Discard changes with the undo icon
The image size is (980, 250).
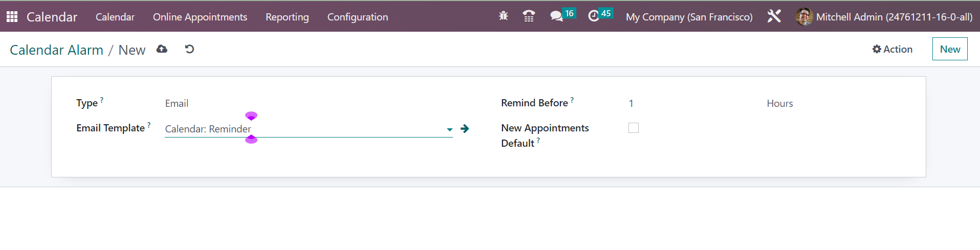[189, 49]
